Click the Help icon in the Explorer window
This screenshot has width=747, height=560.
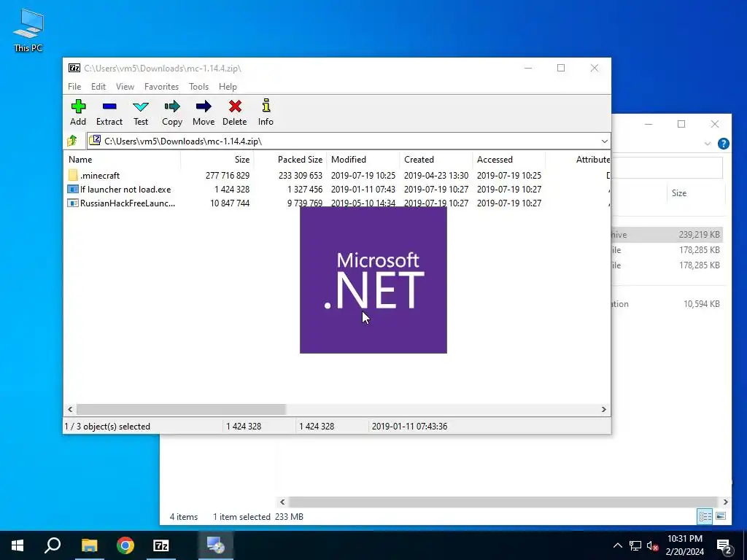pyautogui.click(x=723, y=144)
